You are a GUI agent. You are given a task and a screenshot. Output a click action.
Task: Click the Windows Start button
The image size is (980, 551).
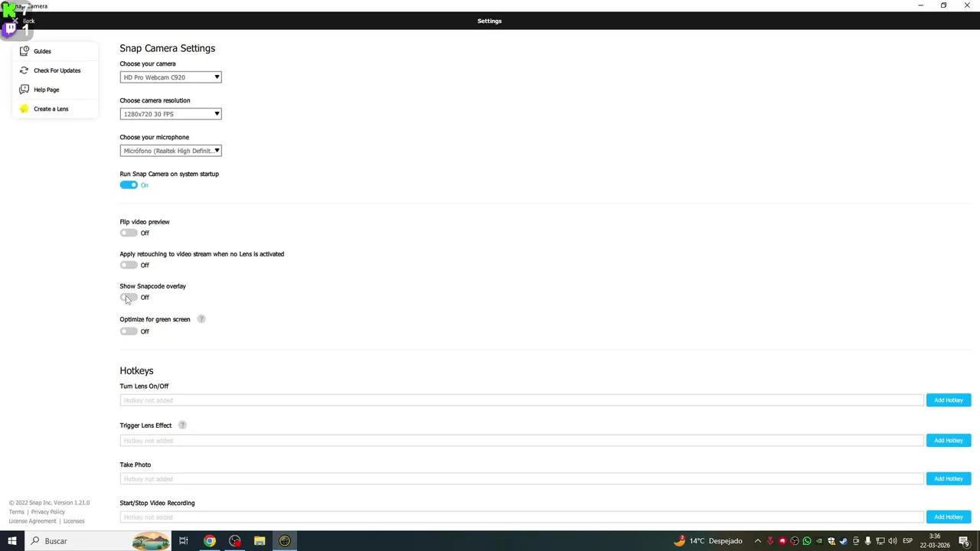pos(12,541)
